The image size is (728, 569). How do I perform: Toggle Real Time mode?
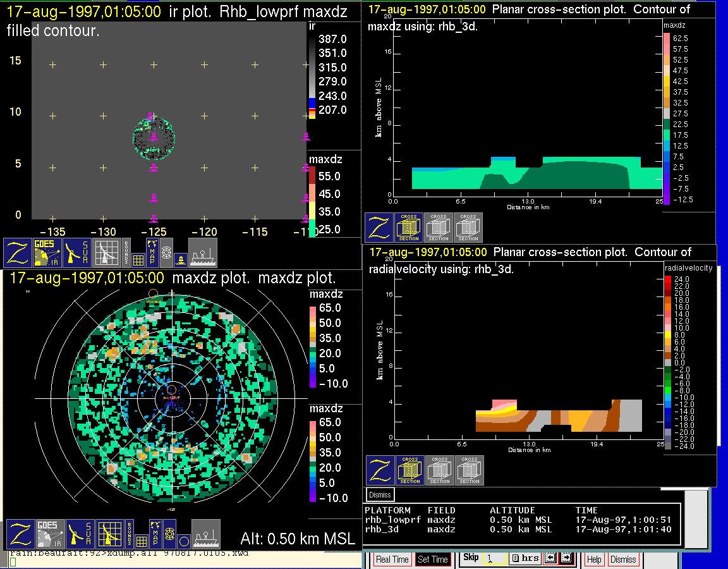(x=392, y=560)
